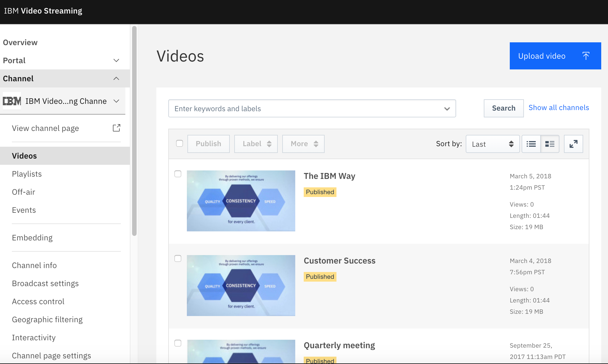The width and height of the screenshot is (608, 364).
Task: Open the Sort by Last dropdown
Action: click(493, 144)
